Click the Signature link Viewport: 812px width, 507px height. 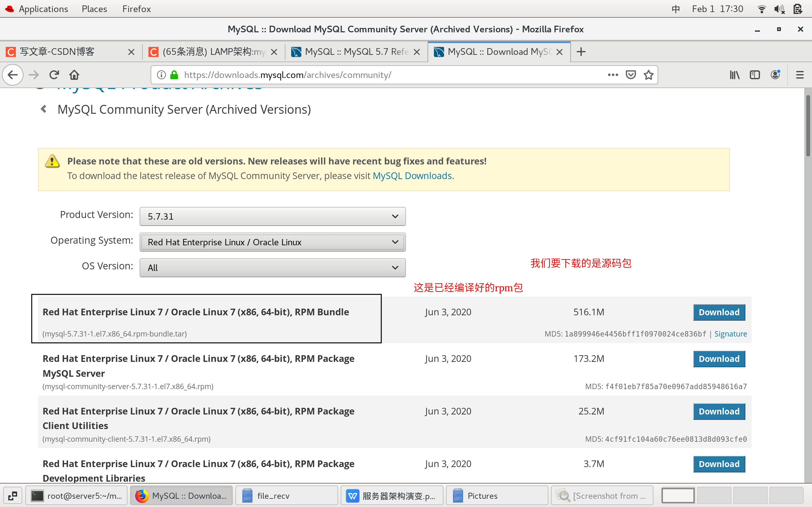730,334
